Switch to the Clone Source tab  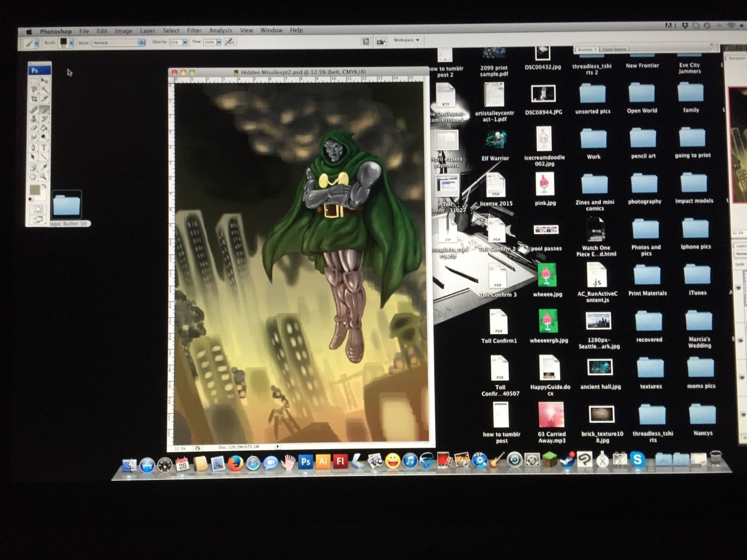pos(615,50)
